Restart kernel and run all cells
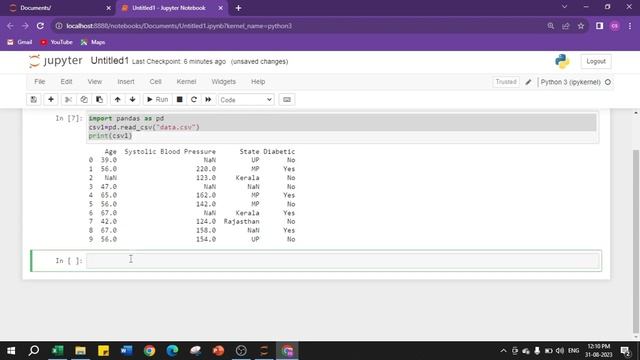This screenshot has height=360, width=640. coord(208,100)
